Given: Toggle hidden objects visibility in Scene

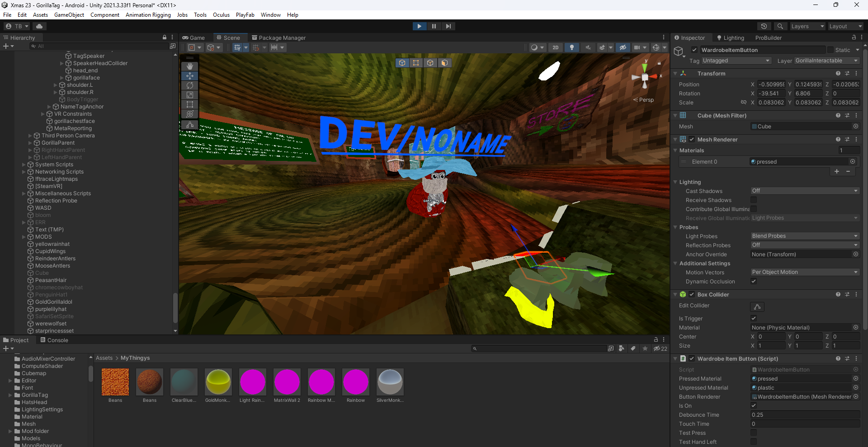Looking at the screenshot, I should (623, 47).
